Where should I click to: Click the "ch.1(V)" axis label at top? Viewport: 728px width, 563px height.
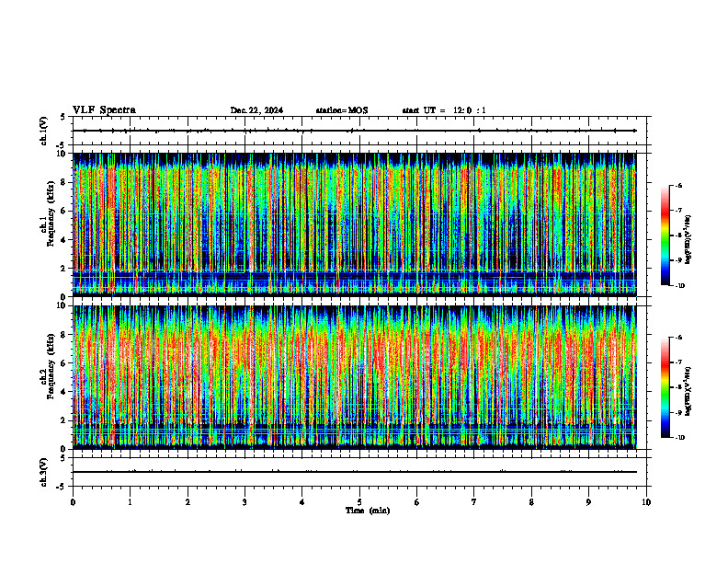click(43, 131)
